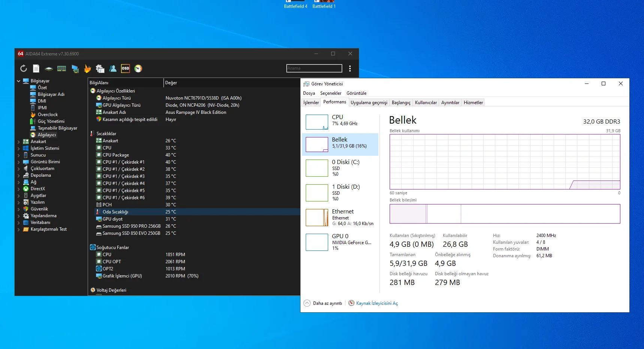The height and width of the screenshot is (349, 644).
Task: Select Overclock in AIDA64 tree
Action: point(48,115)
